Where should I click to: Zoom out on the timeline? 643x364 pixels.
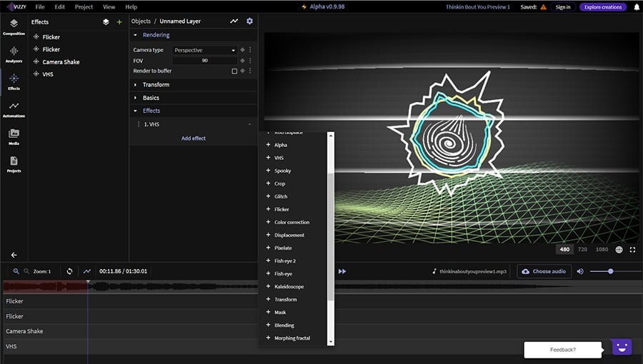point(26,271)
